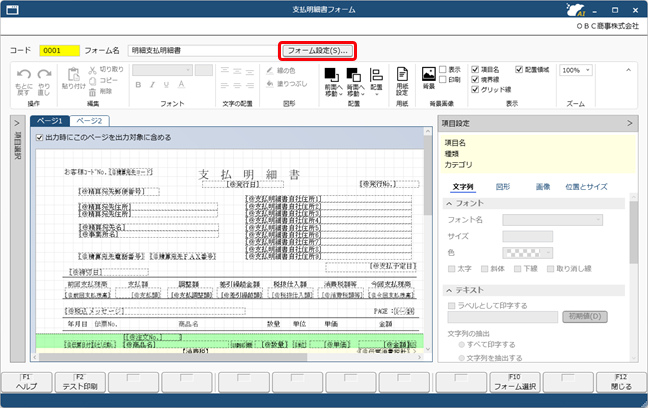Click the center text horizontally icon in 文字の配置

click(x=237, y=86)
